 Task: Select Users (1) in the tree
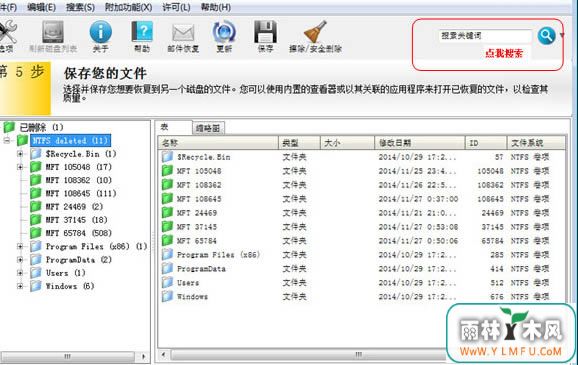coord(65,273)
